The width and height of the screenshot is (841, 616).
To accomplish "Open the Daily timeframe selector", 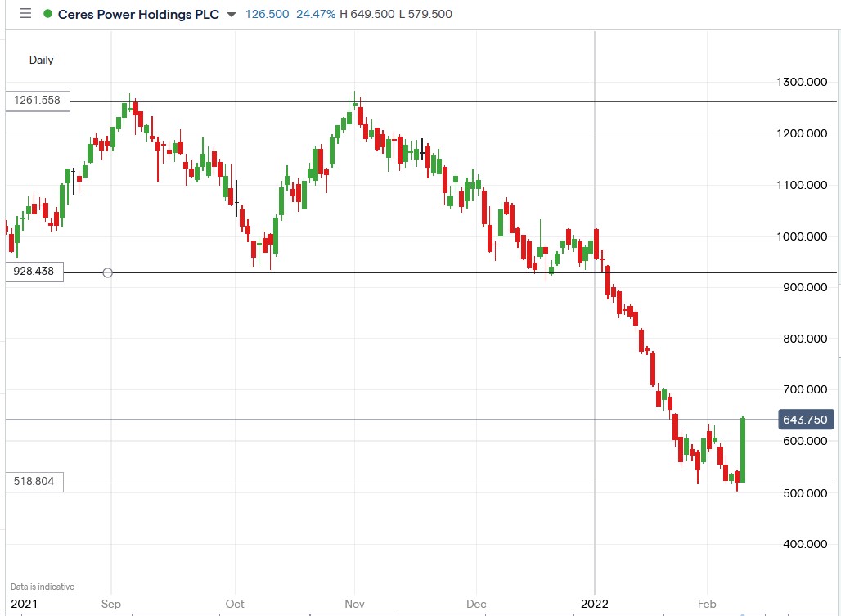I will (x=41, y=60).
